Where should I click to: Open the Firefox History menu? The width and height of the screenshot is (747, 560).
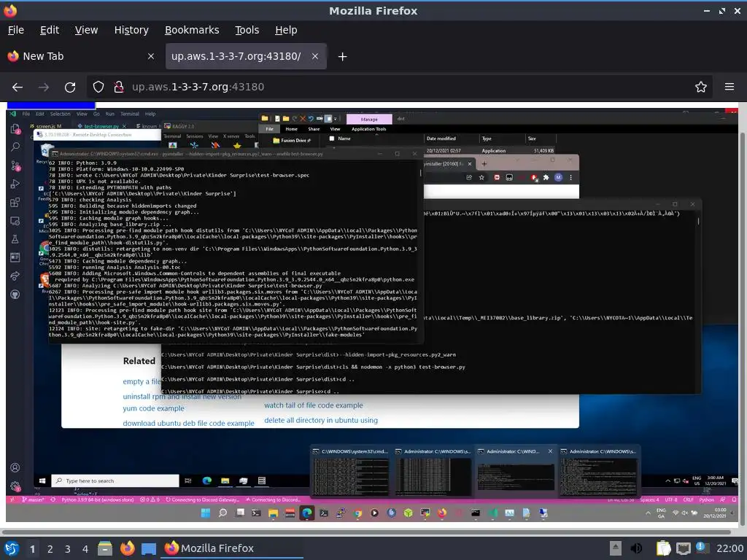click(131, 30)
